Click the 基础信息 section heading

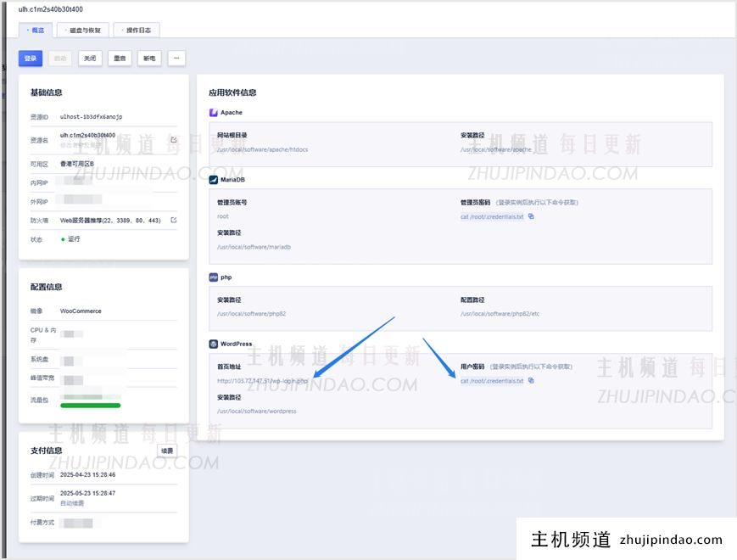[46, 92]
